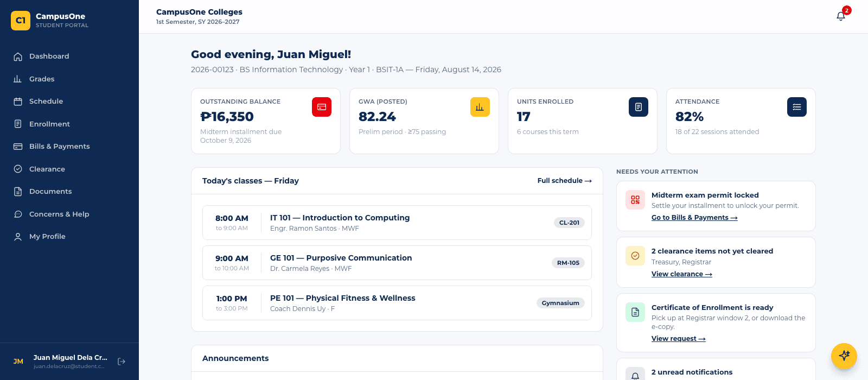Click the 2 unread notifications card title
Viewport: 868px width, 380px height.
(692, 372)
